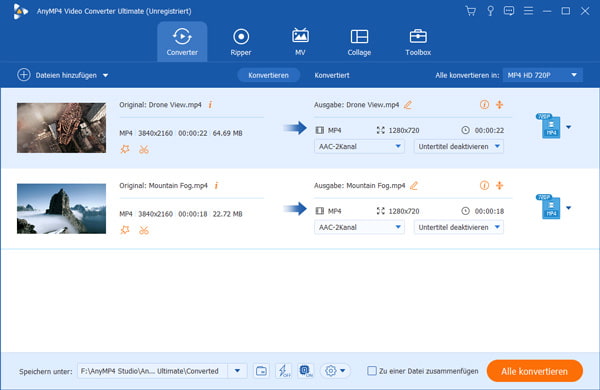This screenshot has width=600, height=390.
Task: Switch to the Converter tab
Action: click(182, 42)
